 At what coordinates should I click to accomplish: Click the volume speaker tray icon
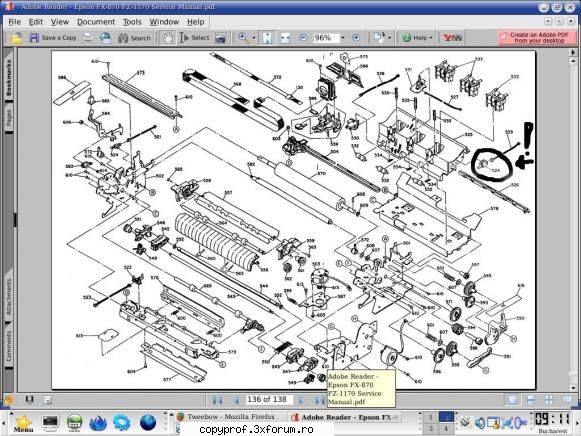tap(479, 423)
